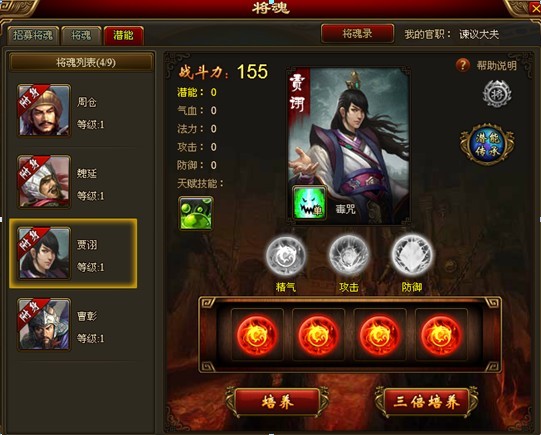Image resolution: width=541 pixels, height=435 pixels.
Task: Switch to the 招募将魂 tab
Action: (x=33, y=36)
